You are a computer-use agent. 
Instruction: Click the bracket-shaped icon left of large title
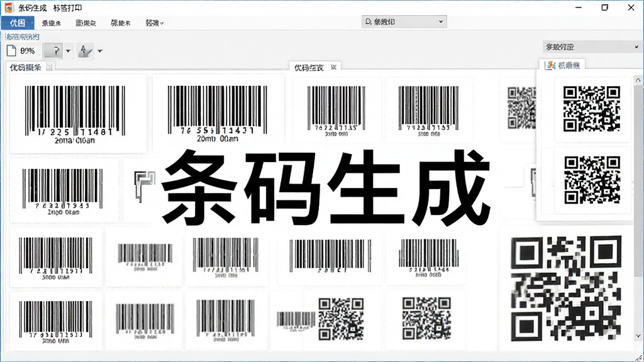pyautogui.click(x=145, y=186)
